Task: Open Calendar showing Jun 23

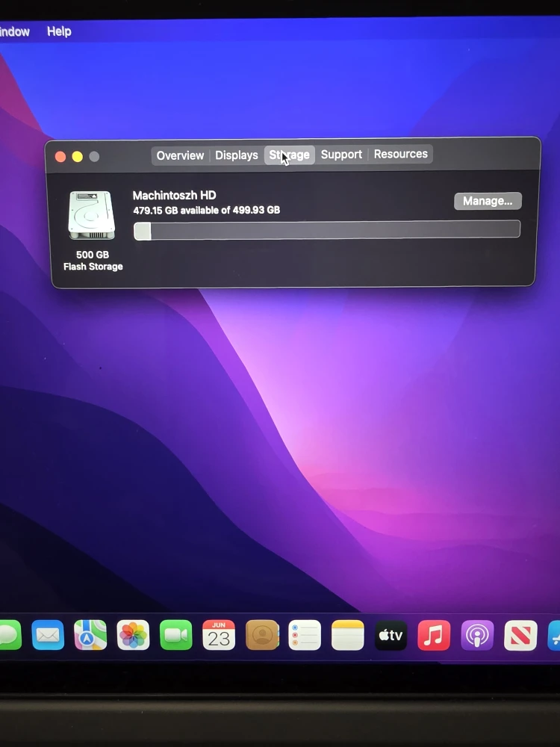Action: [219, 635]
